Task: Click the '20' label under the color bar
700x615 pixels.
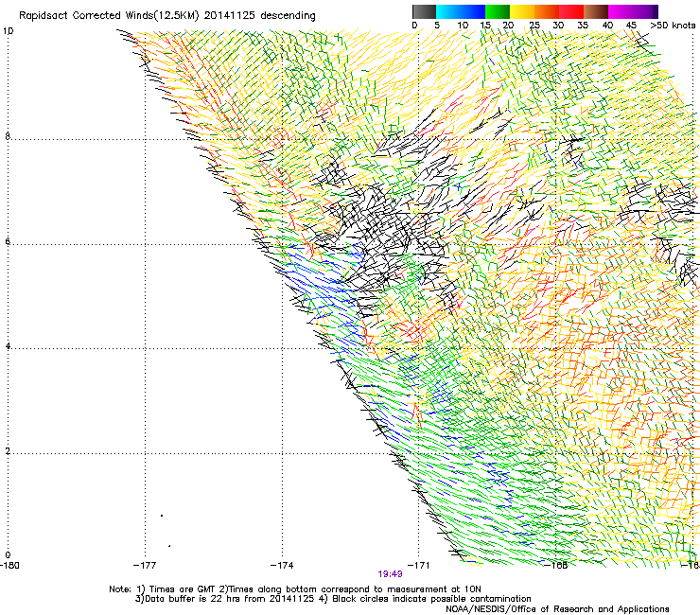Action: (509, 26)
